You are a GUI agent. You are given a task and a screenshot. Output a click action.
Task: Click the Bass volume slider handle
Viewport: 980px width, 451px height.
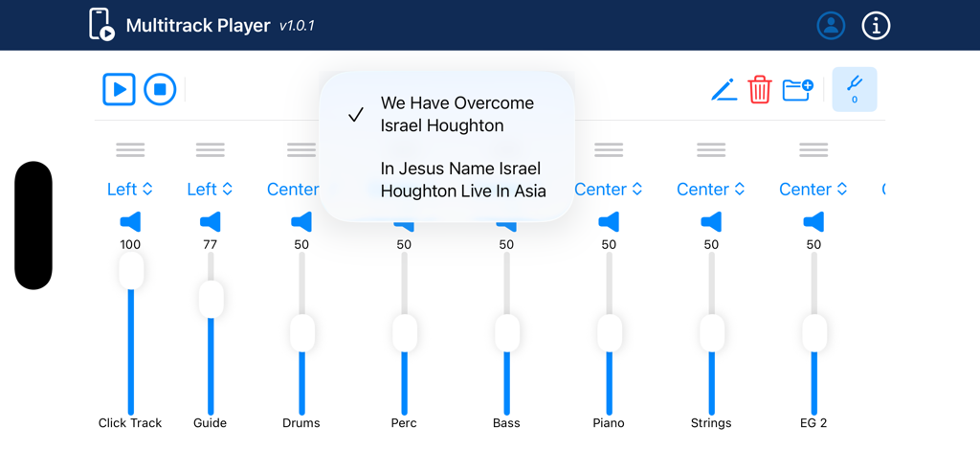tap(507, 333)
